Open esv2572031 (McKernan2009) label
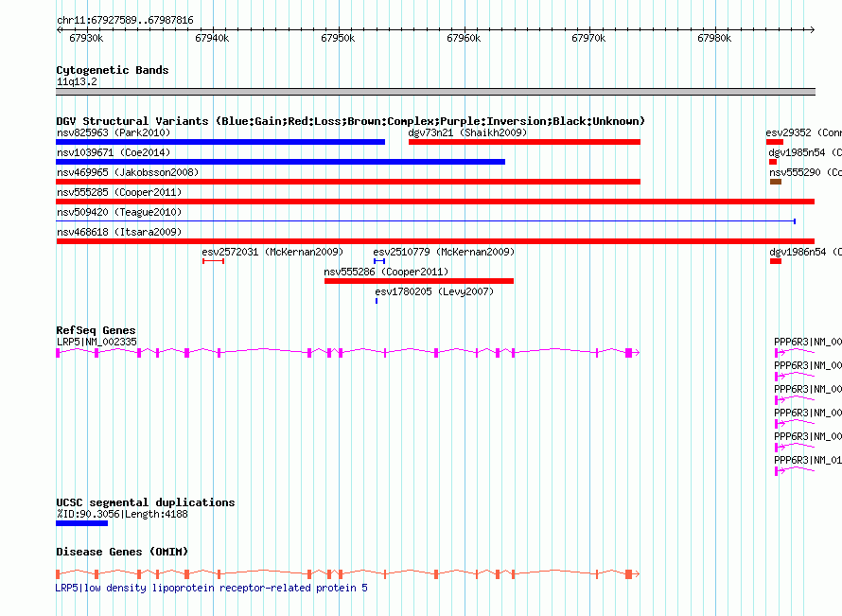842x616 pixels. pos(272,252)
